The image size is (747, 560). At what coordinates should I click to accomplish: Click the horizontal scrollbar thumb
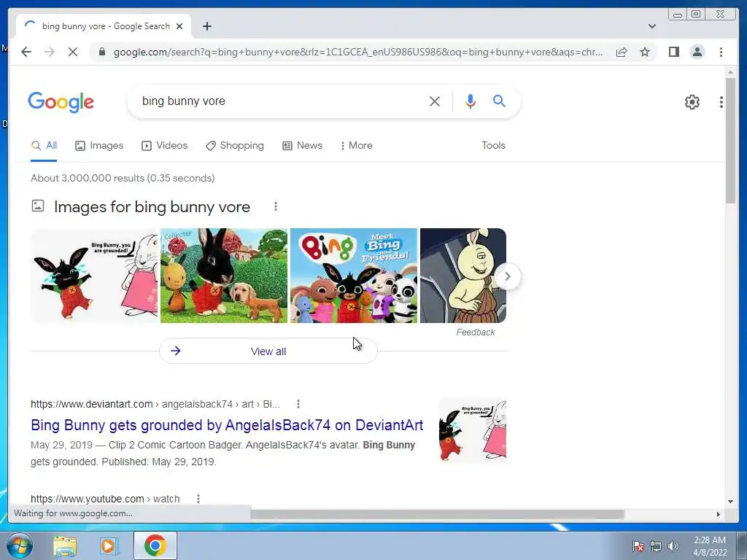click(438, 514)
